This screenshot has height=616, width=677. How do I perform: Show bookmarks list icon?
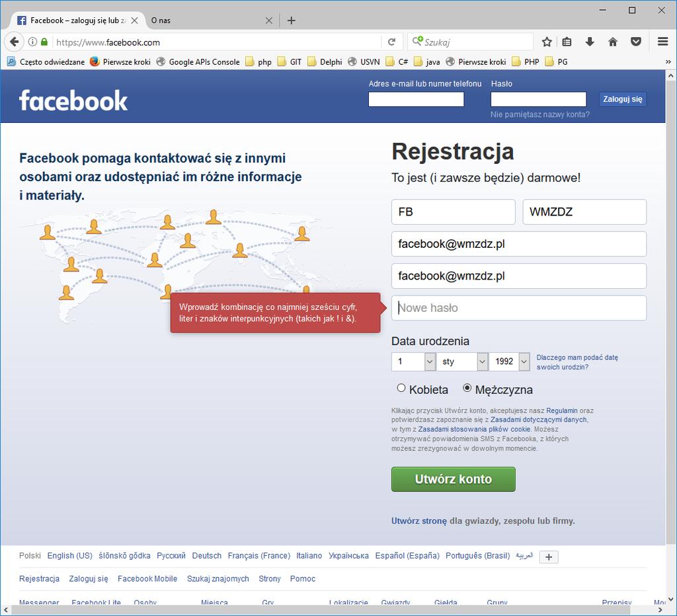[x=567, y=42]
